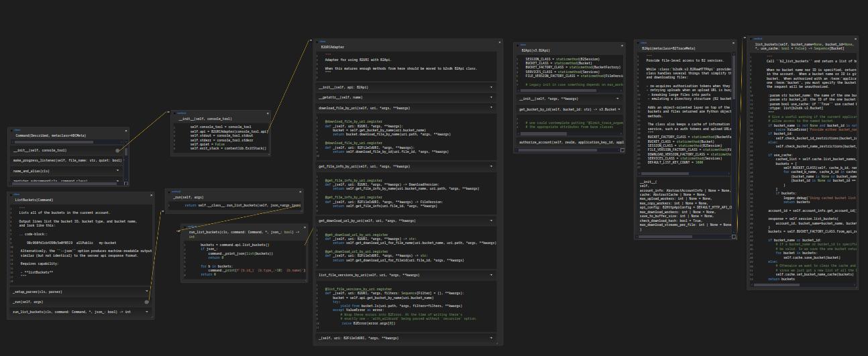The width and height of the screenshot is (868, 356).
Task: Click 'DEFAULT_LIST_KEY_COUNT = 1000' line
Action: (674, 164)
